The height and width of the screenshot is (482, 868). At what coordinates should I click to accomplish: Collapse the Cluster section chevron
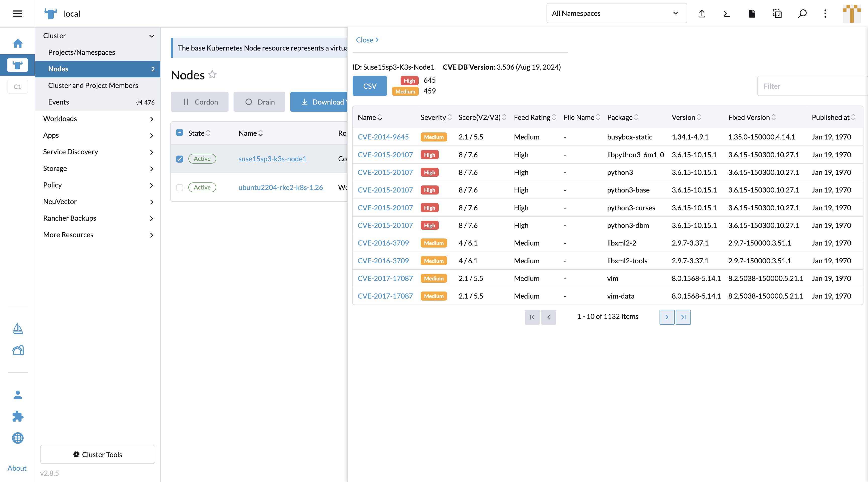(x=152, y=36)
